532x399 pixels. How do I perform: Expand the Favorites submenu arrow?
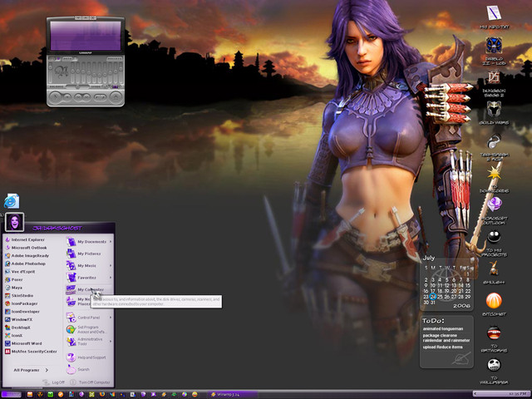(111, 277)
